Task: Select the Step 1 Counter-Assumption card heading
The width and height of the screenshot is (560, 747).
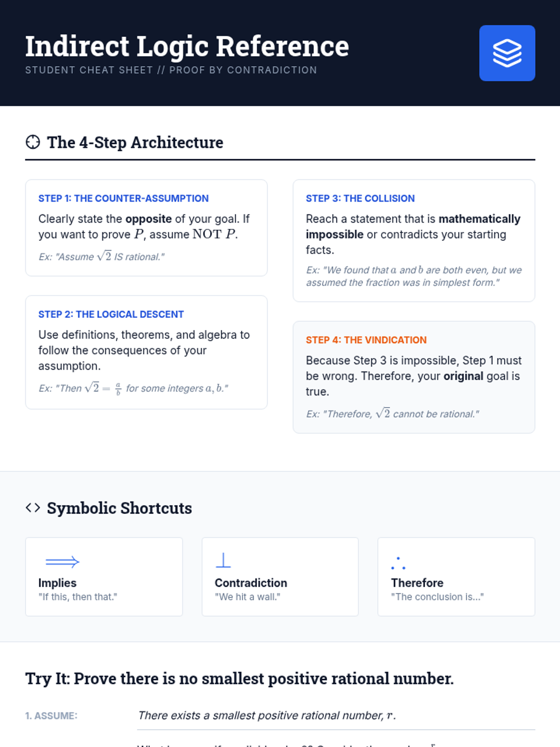Action: coord(123,198)
